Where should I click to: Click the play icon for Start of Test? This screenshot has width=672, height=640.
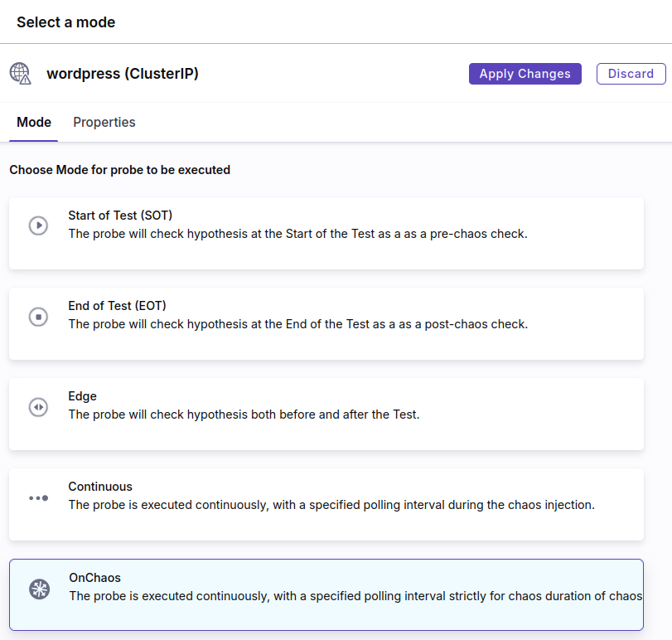point(38,225)
